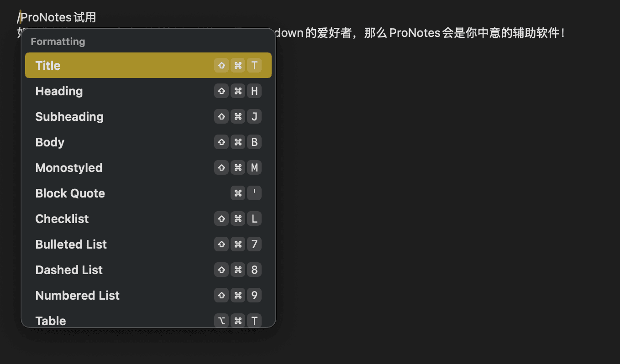
Task: Click the apostrophe key badge for Block Quote
Action: coord(254,192)
